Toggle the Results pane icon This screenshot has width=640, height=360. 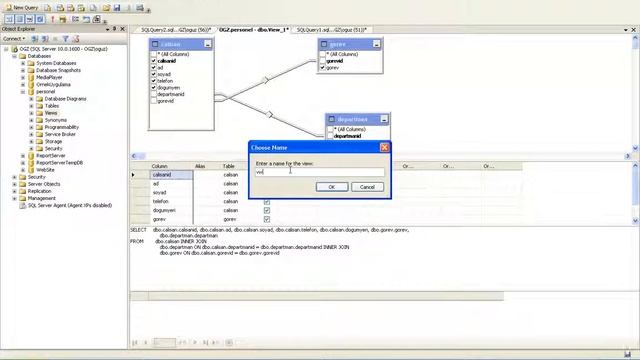pyautogui.click(x=40, y=19)
